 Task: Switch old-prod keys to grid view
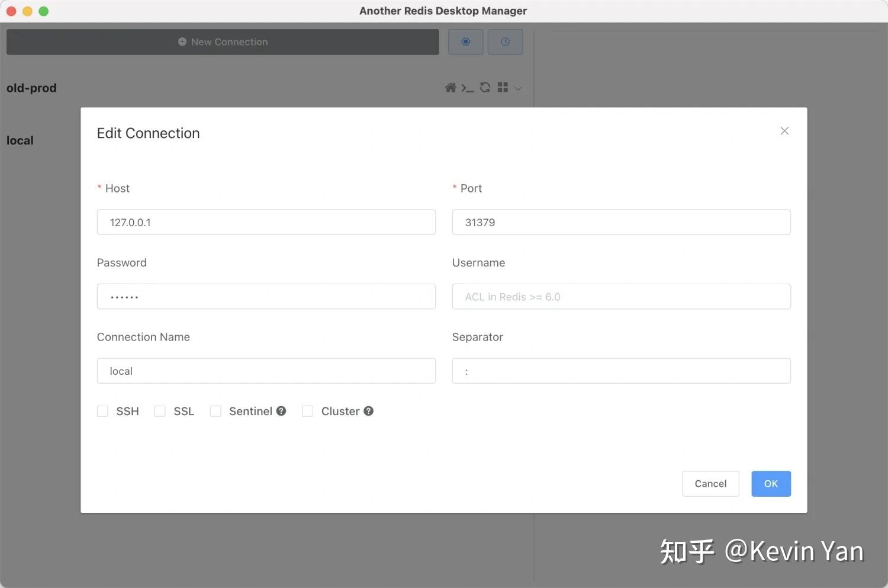502,87
